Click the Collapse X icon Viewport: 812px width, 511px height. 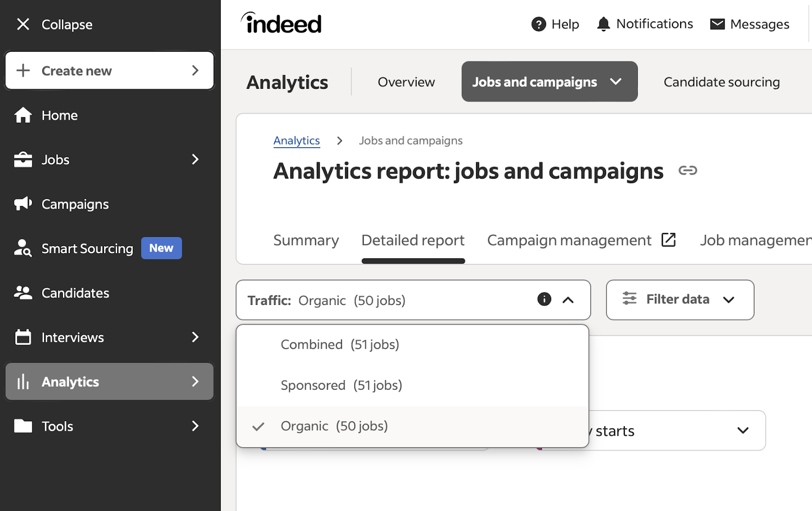23,24
